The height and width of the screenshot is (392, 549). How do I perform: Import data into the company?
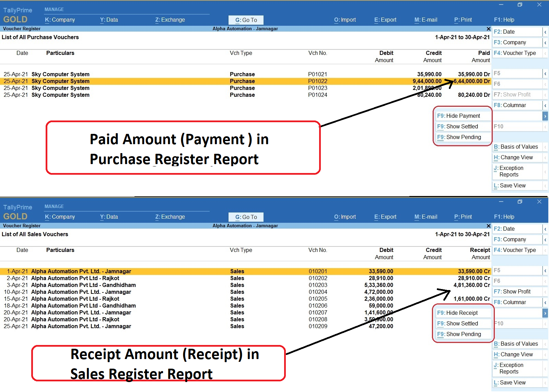pos(344,20)
